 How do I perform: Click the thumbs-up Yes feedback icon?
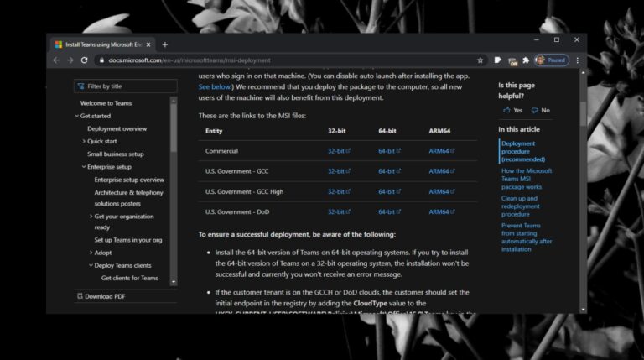pyautogui.click(x=506, y=110)
